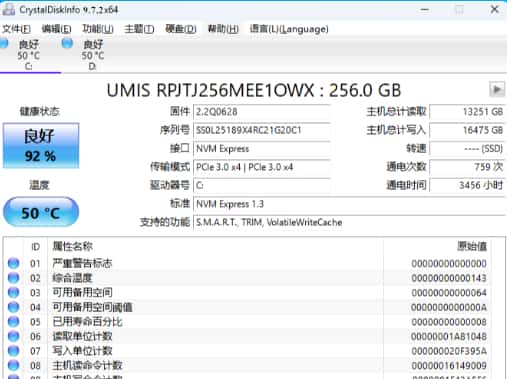Open the 编辑(E) menu
Viewport: 507px width, 379px height.
[56, 29]
